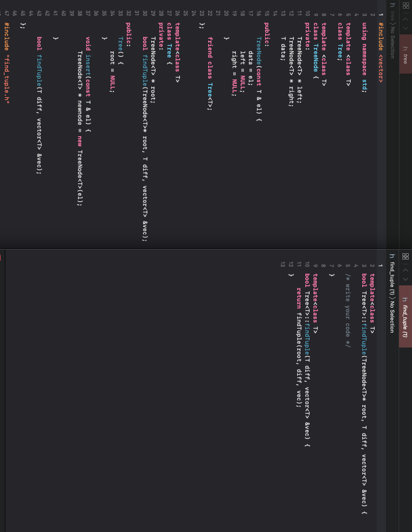The height and width of the screenshot is (532, 412).
Task: Click 'root = NULL;' assignment line
Action: pos(112,72)
